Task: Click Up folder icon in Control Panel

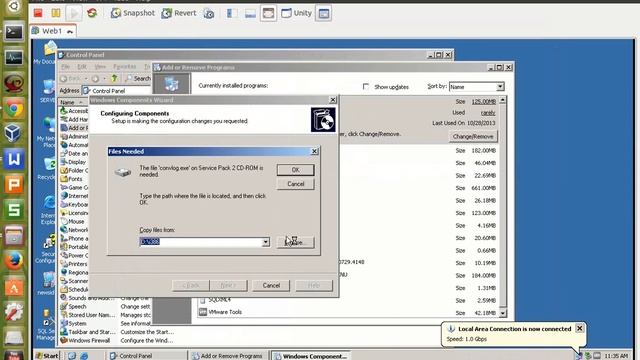Action: coord(114,78)
